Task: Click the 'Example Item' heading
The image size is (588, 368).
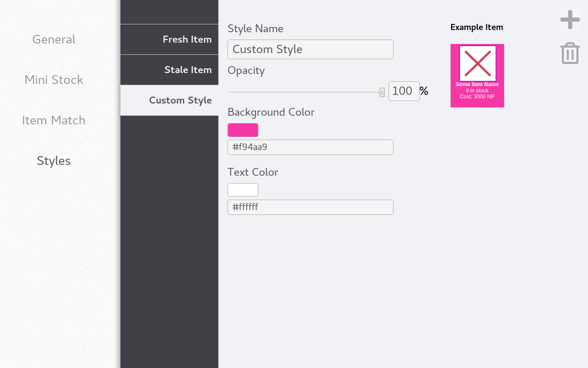Action: pos(477,27)
